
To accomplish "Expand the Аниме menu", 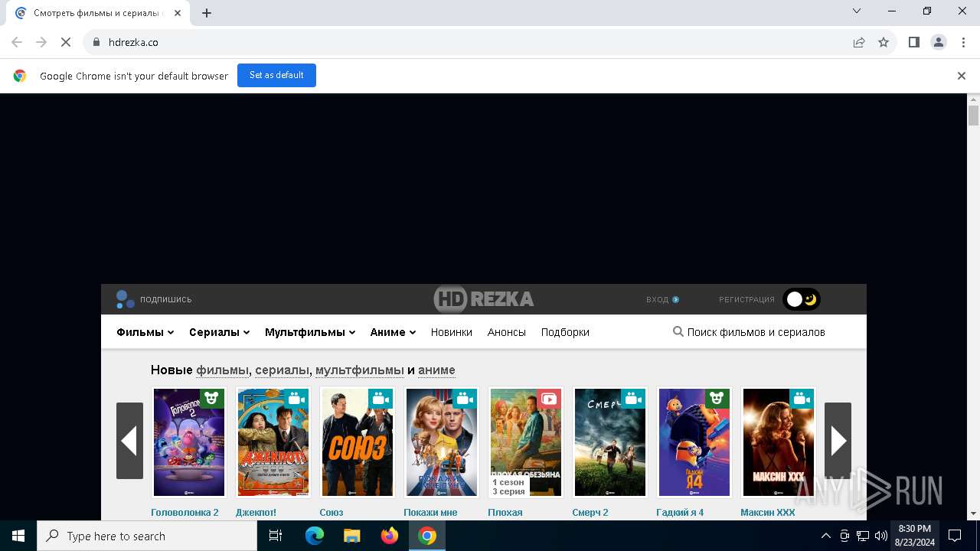I will point(393,332).
